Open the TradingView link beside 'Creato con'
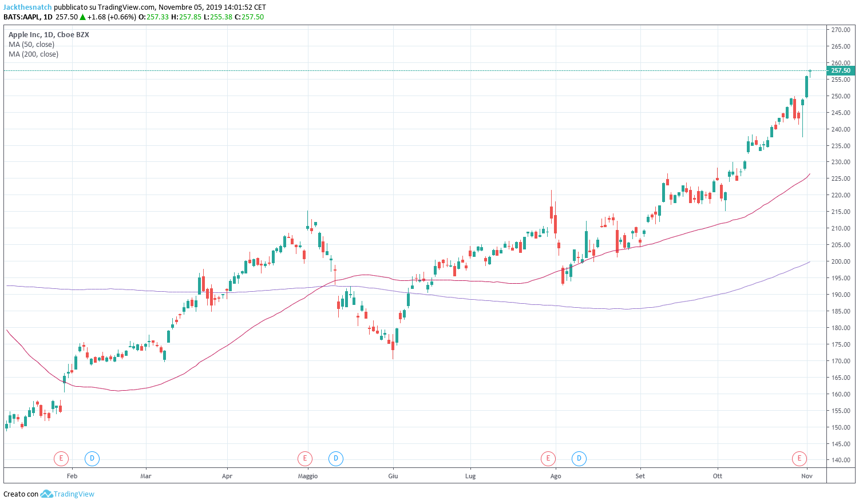The width and height of the screenshot is (859, 504). coord(74,494)
